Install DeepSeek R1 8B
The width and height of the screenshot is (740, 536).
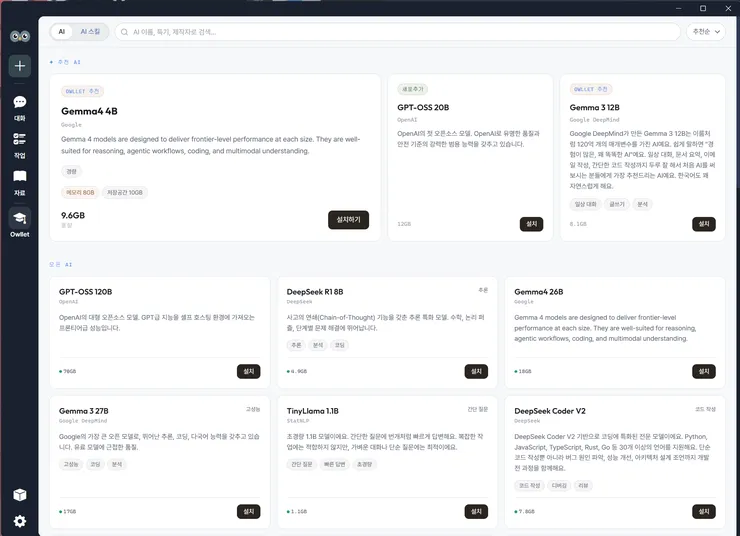point(476,371)
